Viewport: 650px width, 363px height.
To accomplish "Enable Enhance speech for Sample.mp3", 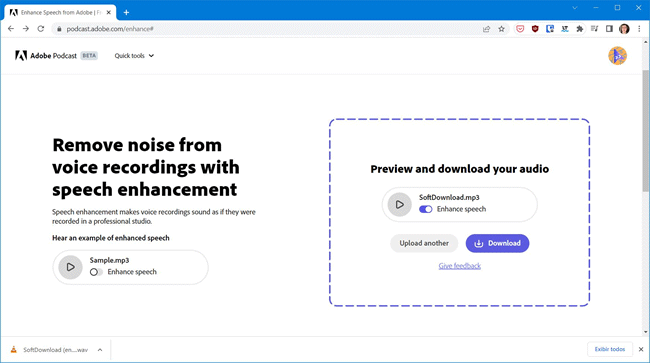I will tap(96, 272).
